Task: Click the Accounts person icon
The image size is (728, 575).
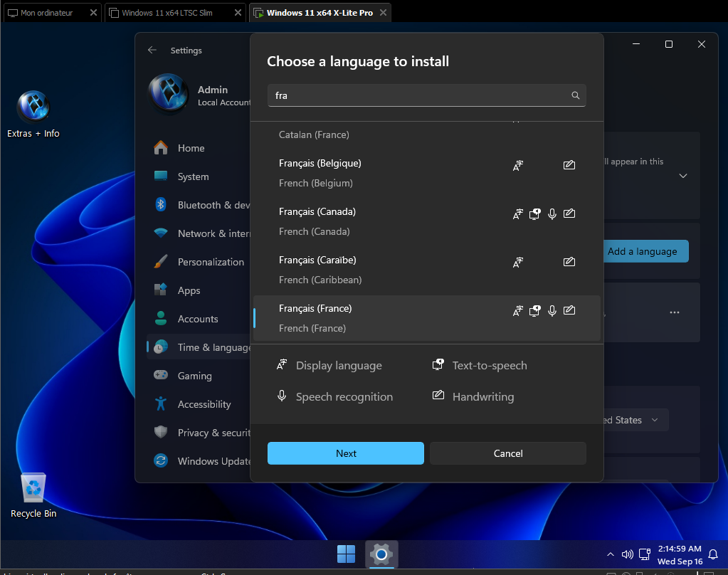Action: [x=161, y=319]
